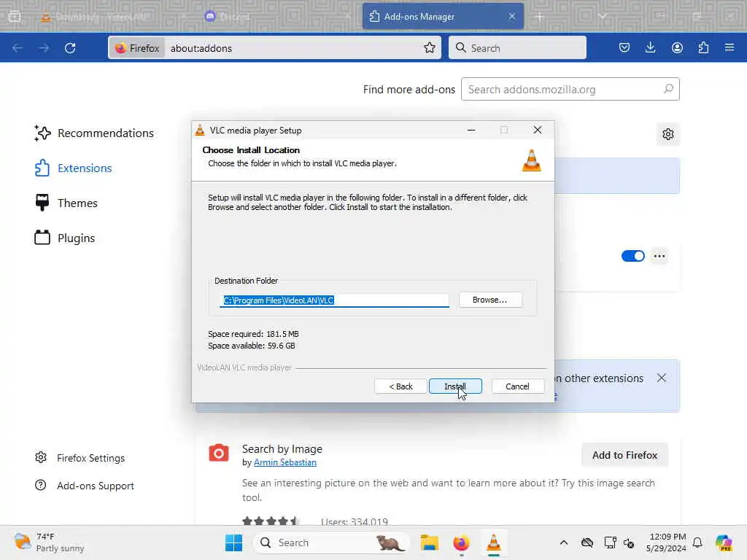Open Themes in the add-ons sidebar

coord(66,203)
